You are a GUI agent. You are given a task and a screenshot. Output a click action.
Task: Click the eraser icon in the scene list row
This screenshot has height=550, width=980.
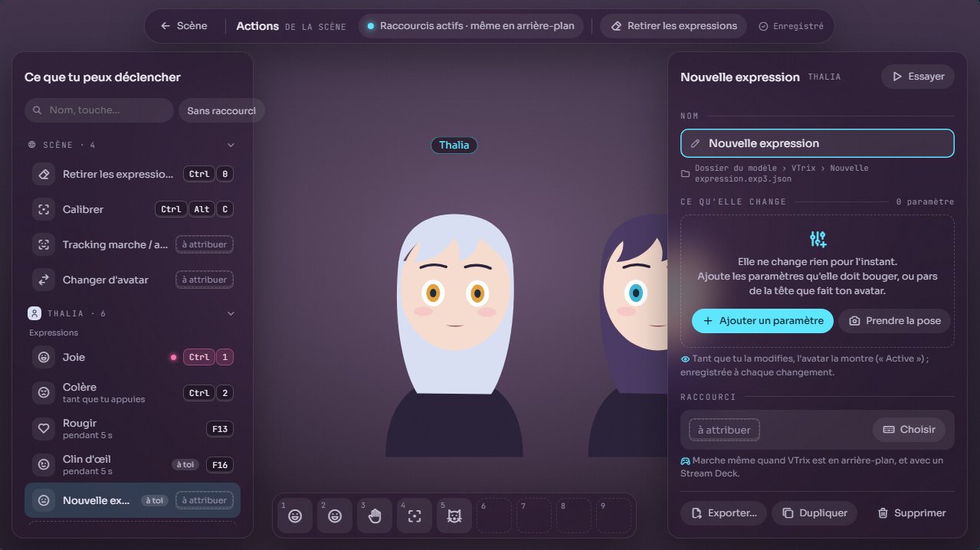[44, 174]
